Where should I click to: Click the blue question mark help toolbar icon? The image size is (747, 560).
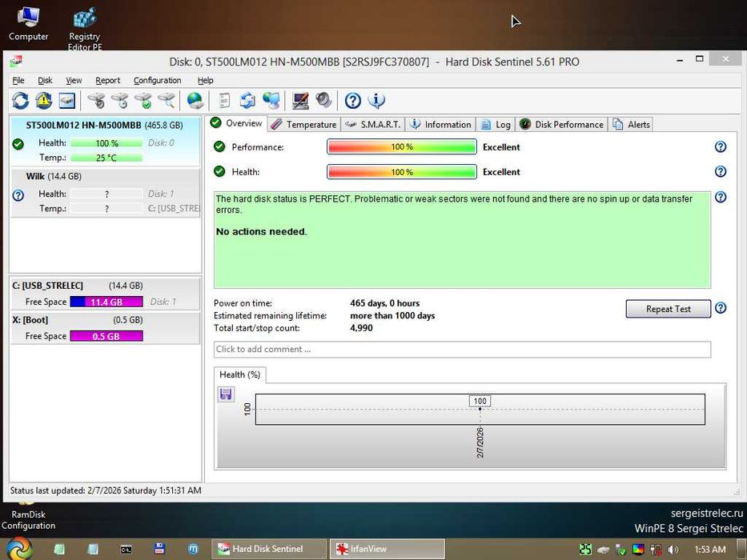352,101
